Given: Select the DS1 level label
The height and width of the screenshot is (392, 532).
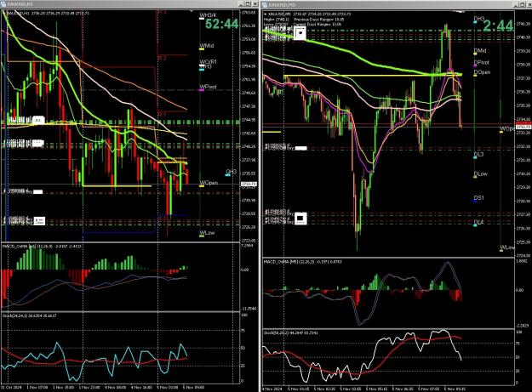Looking at the screenshot, I should (478, 198).
